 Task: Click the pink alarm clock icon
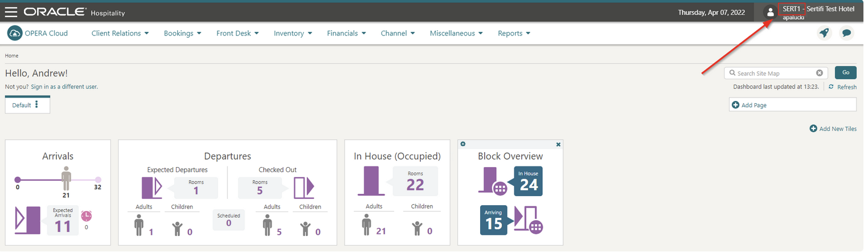tap(86, 216)
